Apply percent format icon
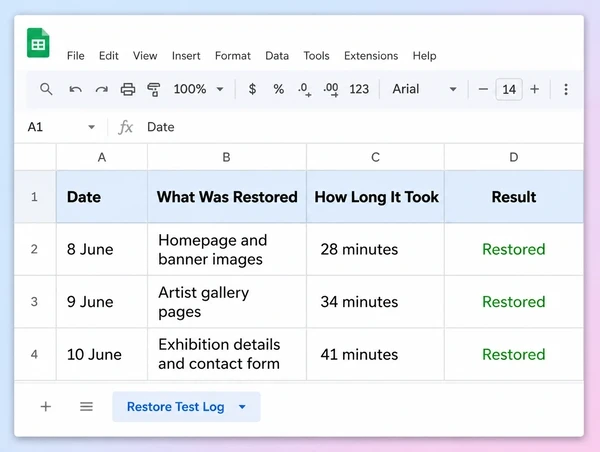 [x=279, y=89]
